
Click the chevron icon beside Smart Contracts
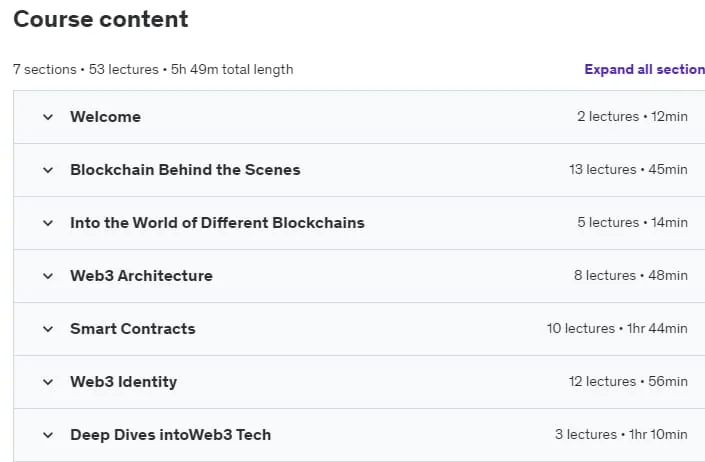pos(48,329)
